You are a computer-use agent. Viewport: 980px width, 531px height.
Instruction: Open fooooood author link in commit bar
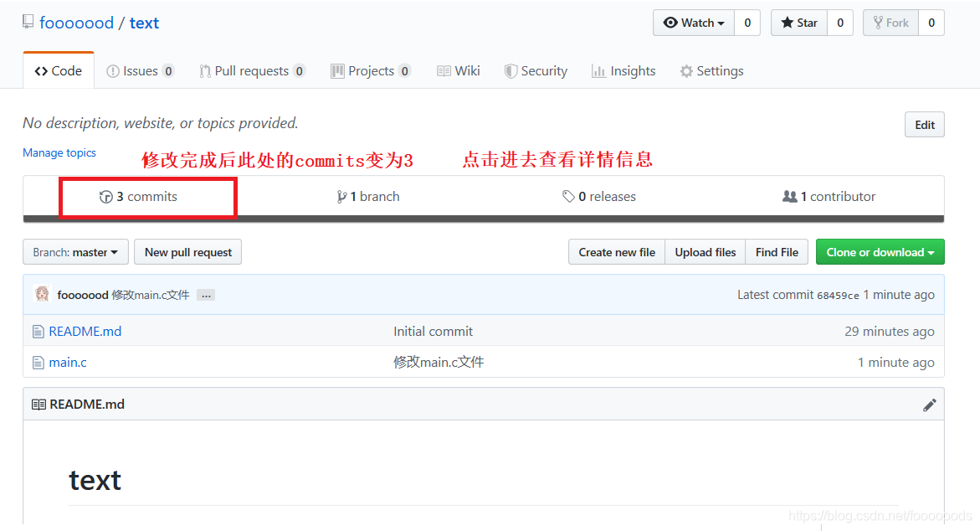(83, 295)
